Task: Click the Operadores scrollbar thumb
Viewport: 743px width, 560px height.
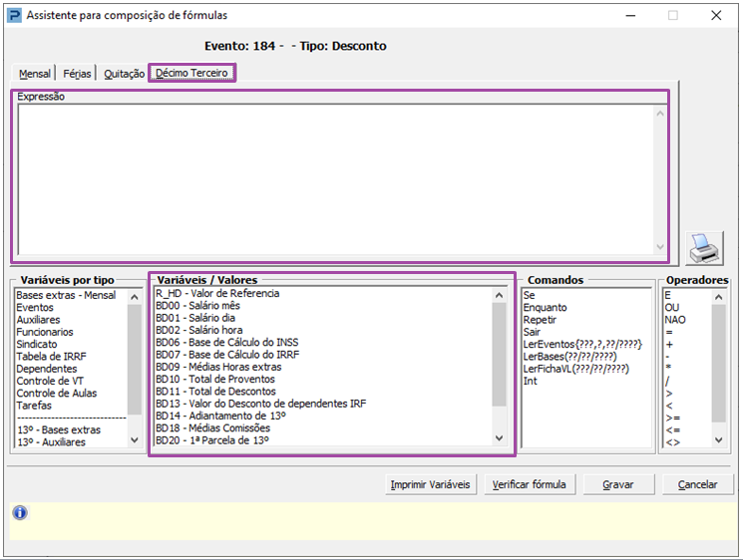Action: click(x=719, y=364)
